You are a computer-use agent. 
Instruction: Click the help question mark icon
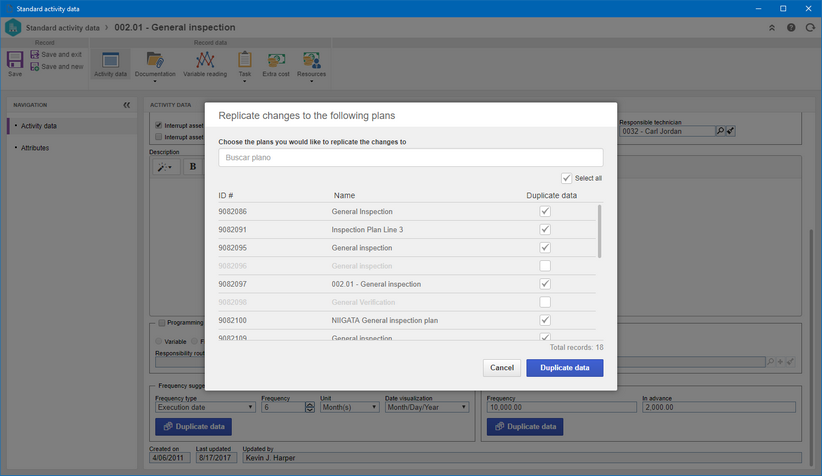coord(791,28)
